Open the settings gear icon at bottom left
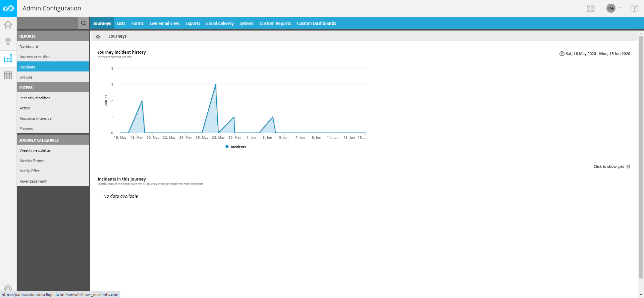The image size is (644, 298). (x=8, y=288)
